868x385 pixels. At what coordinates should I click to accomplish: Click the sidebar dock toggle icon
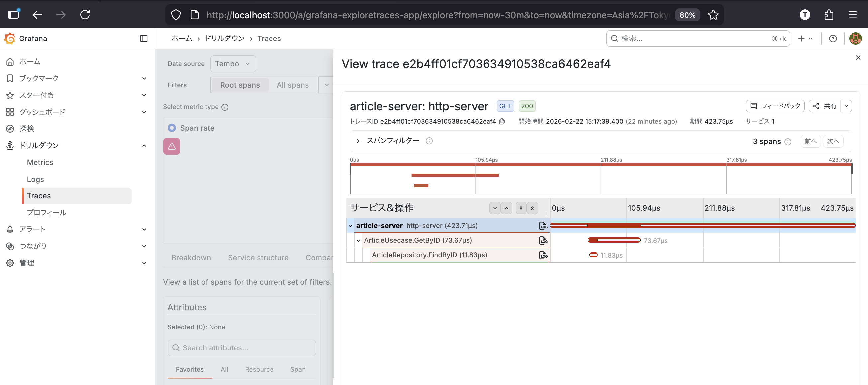point(144,38)
